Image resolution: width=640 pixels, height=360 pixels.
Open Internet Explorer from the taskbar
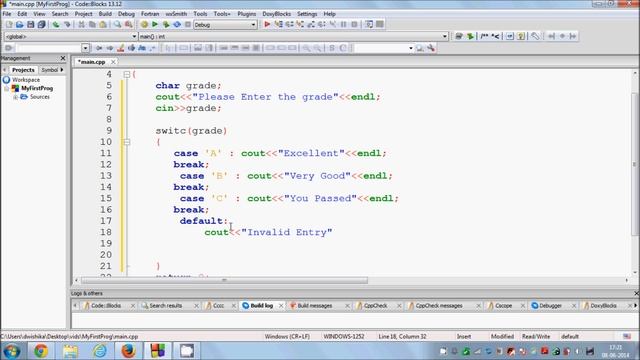[x=99, y=351]
